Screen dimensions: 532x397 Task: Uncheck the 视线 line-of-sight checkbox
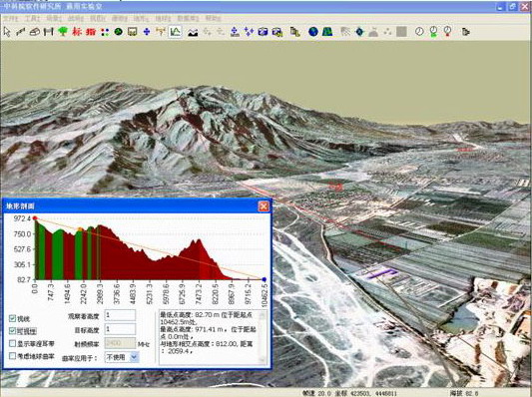pos(12,318)
